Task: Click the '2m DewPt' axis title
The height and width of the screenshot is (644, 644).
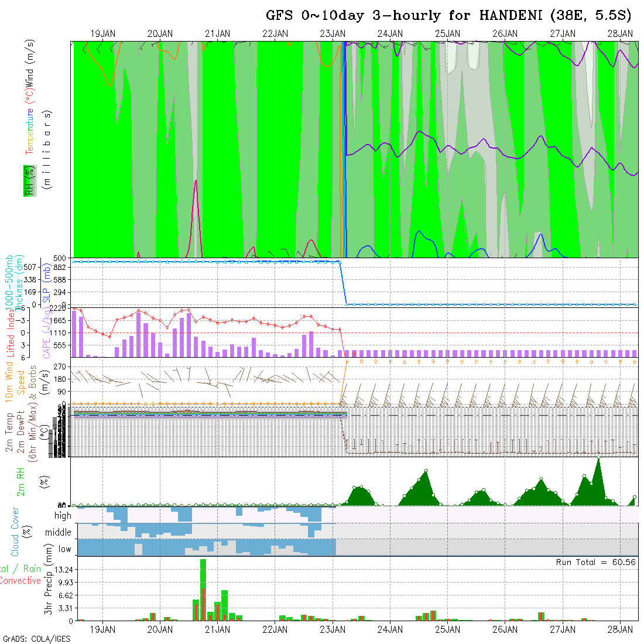Action: pos(21,429)
